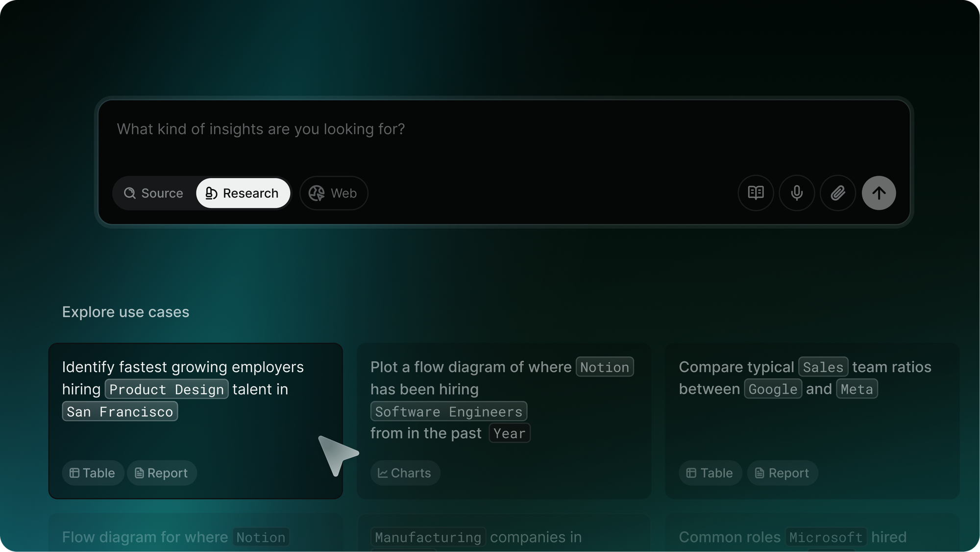The image size is (980, 552).
Task: Change the Notion company chip
Action: coord(604,367)
